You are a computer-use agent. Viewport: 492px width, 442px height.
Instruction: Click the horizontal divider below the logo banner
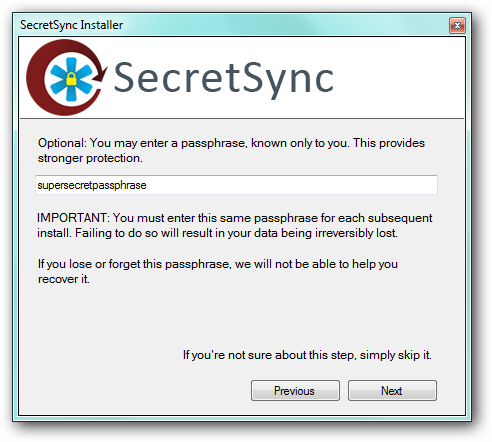click(x=242, y=118)
